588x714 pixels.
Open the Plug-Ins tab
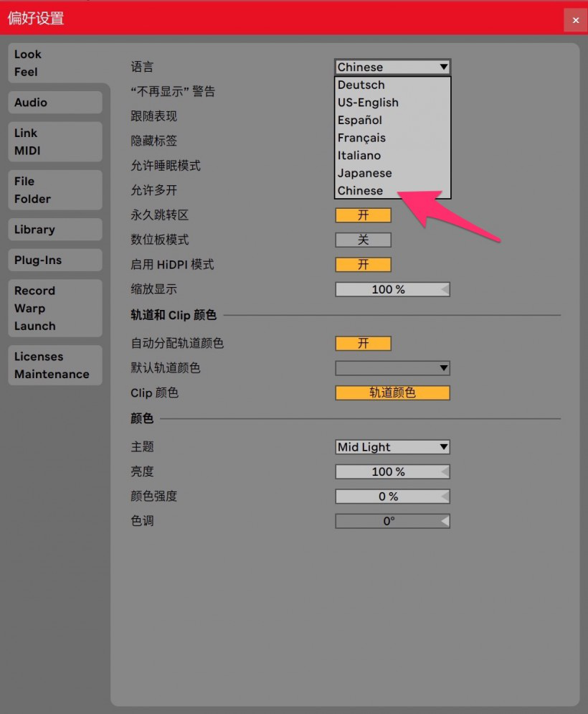coord(55,260)
